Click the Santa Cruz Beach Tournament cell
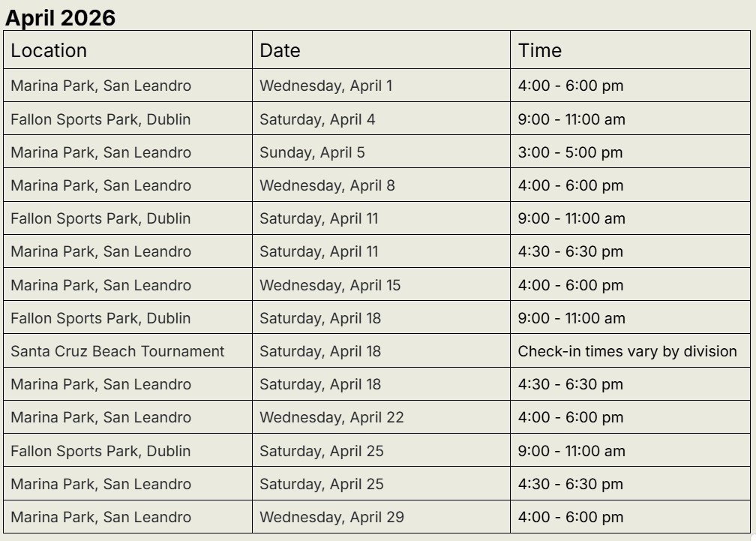This screenshot has width=756, height=541. point(118,351)
